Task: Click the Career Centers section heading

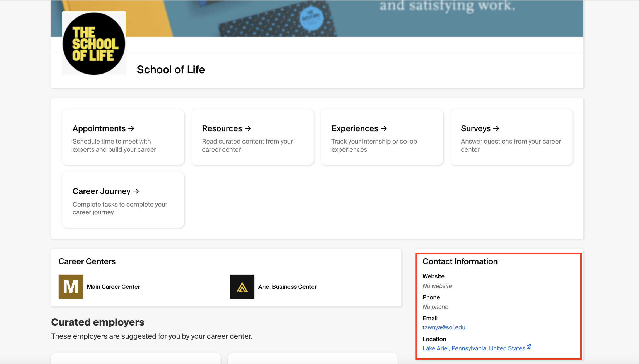Action: (87, 261)
